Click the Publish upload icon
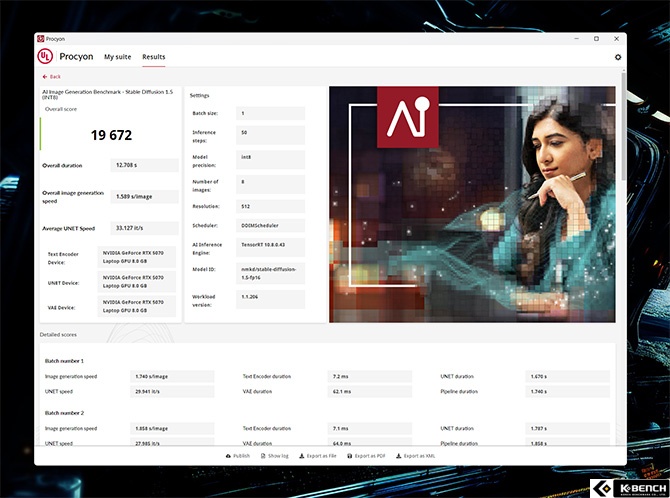Viewport: 670px width, 498px height. point(229,455)
